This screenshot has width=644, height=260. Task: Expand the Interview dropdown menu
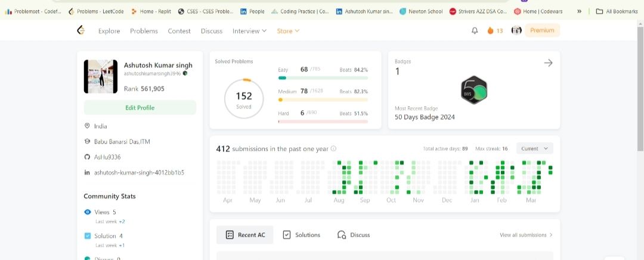(249, 31)
